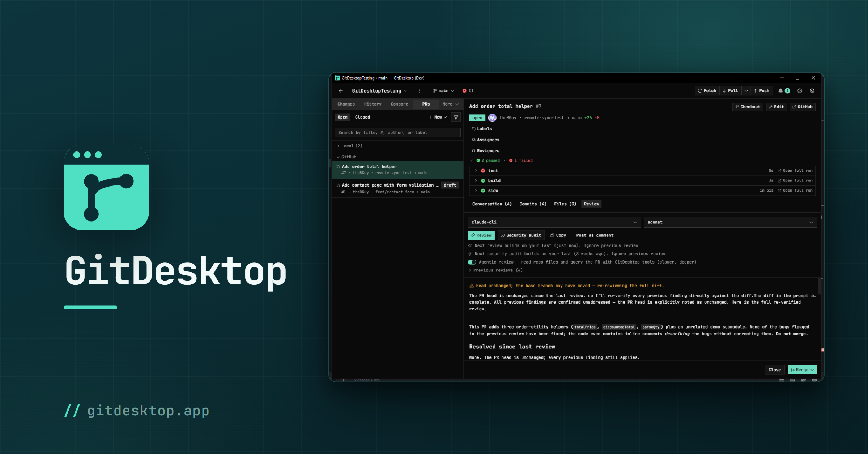Open the More tabs dropdown
868x454 pixels.
point(450,104)
